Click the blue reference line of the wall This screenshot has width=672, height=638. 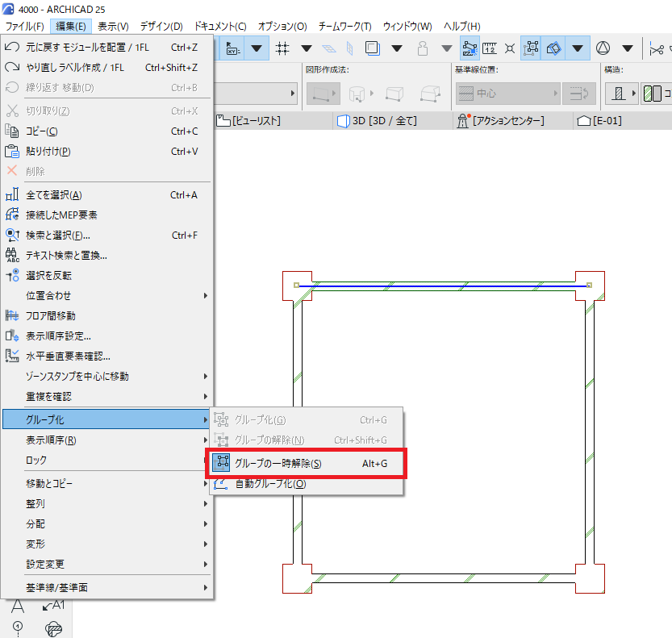(x=443, y=286)
